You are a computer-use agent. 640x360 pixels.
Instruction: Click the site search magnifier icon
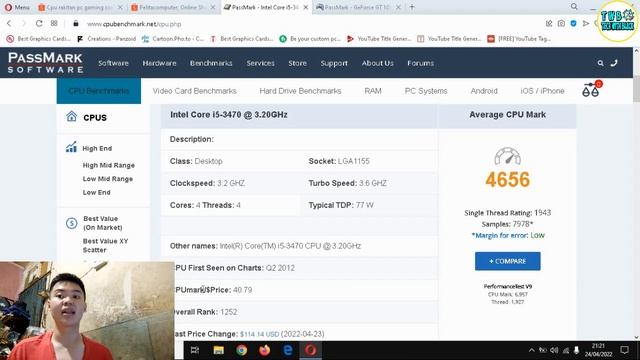(600, 63)
